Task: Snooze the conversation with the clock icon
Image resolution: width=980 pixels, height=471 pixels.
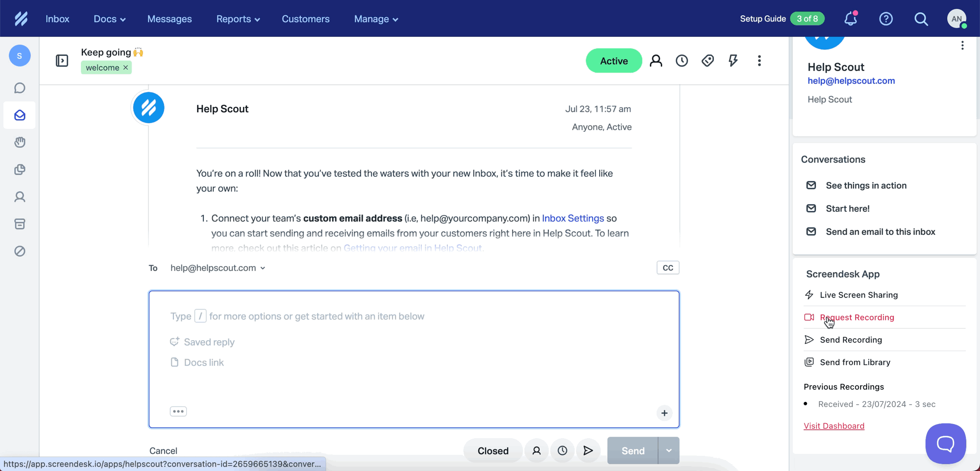Action: (x=682, y=60)
